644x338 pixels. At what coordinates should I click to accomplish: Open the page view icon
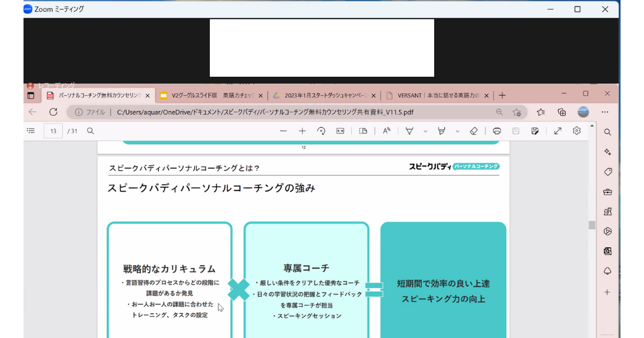(x=363, y=131)
